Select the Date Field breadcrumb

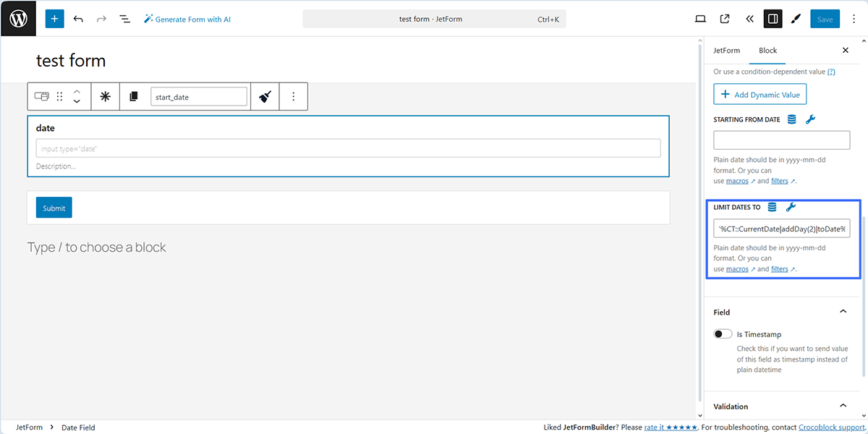click(x=78, y=427)
